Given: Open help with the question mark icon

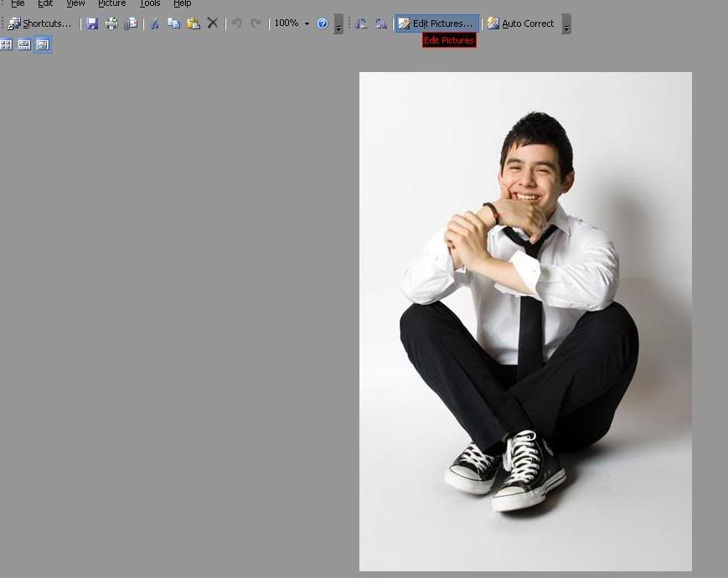Looking at the screenshot, I should pos(323,23).
